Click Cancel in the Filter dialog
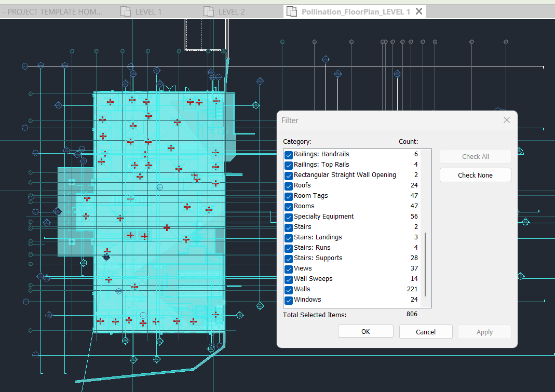The width and height of the screenshot is (555, 392). [426, 332]
